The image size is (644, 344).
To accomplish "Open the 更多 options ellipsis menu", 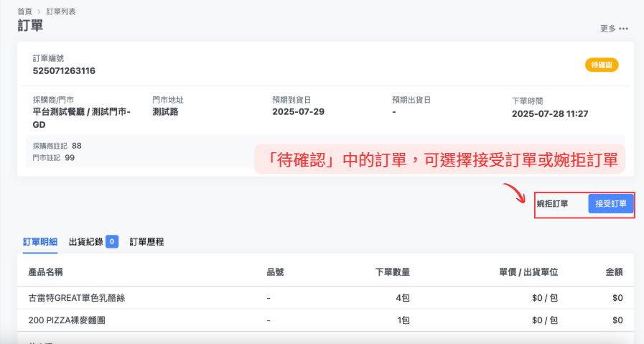I will click(x=623, y=29).
